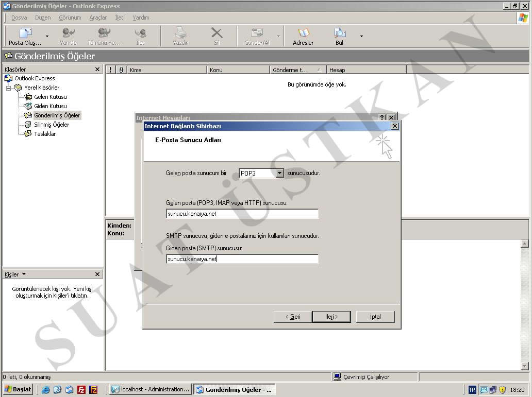The height and width of the screenshot is (397, 532).
Task: Click the Yanıtla toolbar icon
Action: click(68, 33)
